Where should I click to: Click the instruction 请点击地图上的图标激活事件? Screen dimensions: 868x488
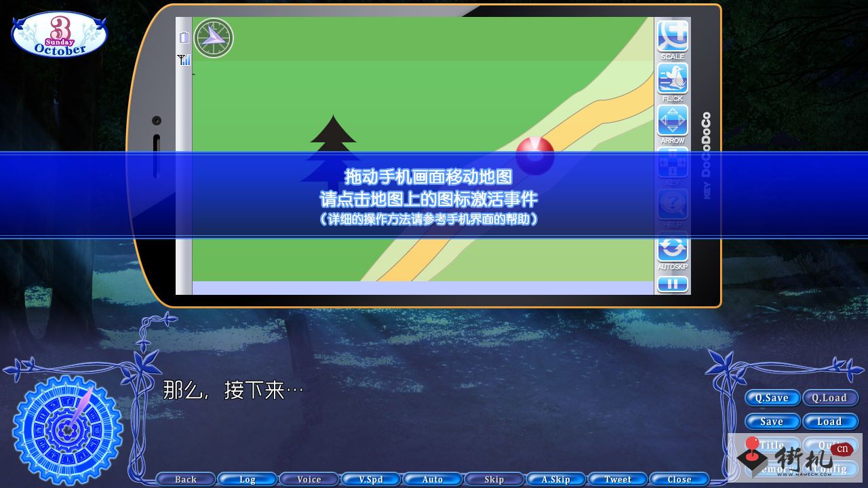(429, 199)
